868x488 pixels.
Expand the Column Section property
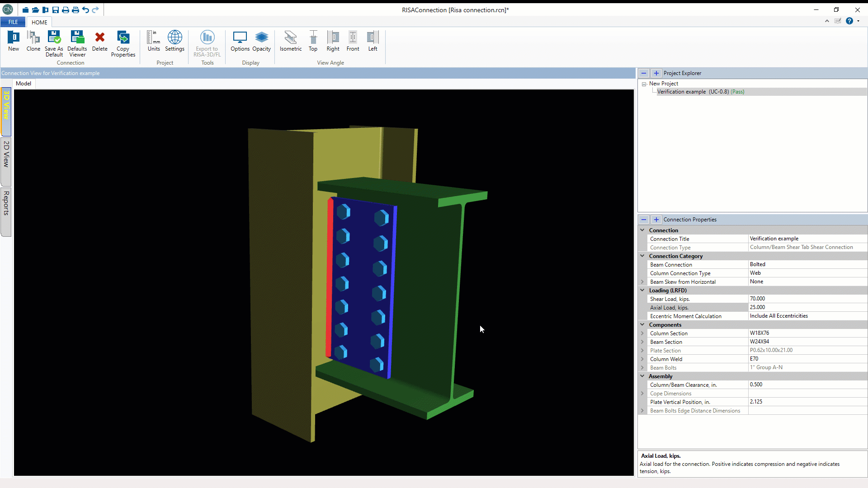click(642, 333)
